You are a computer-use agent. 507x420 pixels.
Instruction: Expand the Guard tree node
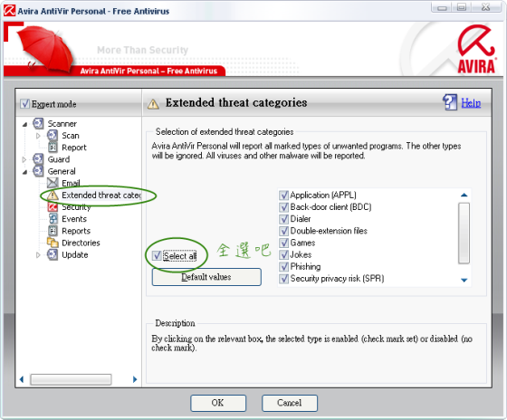24,159
